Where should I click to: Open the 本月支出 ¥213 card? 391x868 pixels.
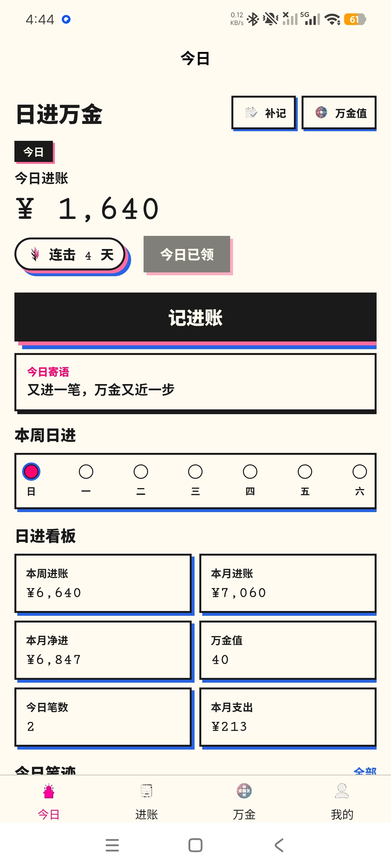(288, 717)
